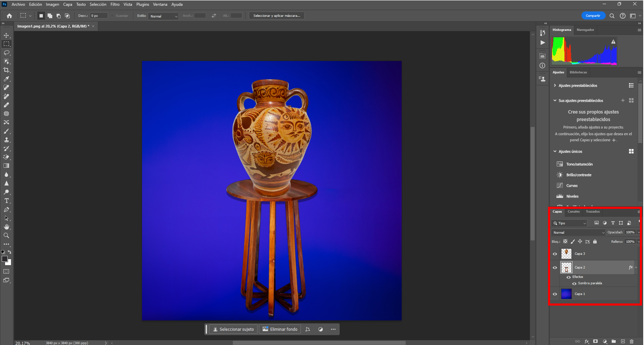Select the Horizontal Type tool
Viewport: 644px width, 345px height.
(x=6, y=201)
